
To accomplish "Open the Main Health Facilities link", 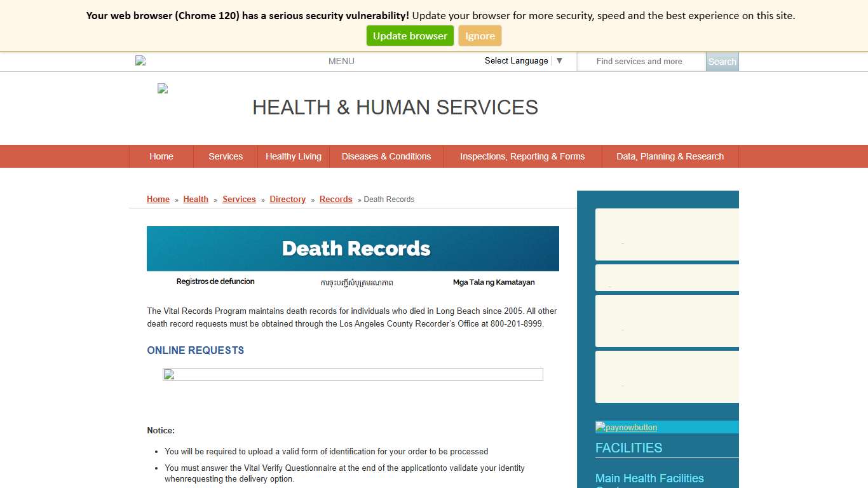I will pyautogui.click(x=649, y=478).
